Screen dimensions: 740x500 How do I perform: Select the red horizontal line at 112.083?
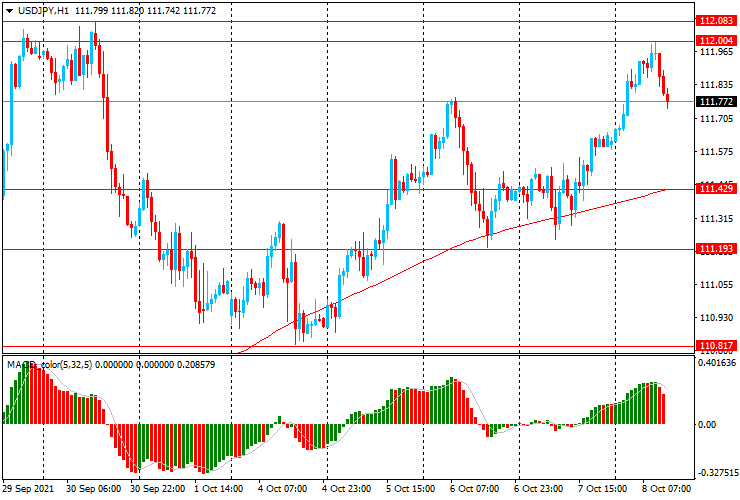349,21
